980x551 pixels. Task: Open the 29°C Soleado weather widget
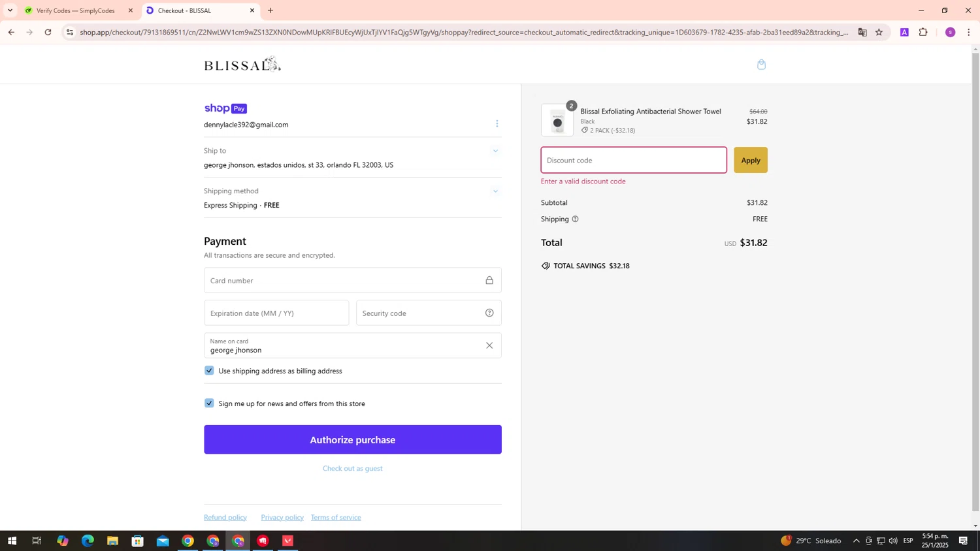(x=811, y=541)
